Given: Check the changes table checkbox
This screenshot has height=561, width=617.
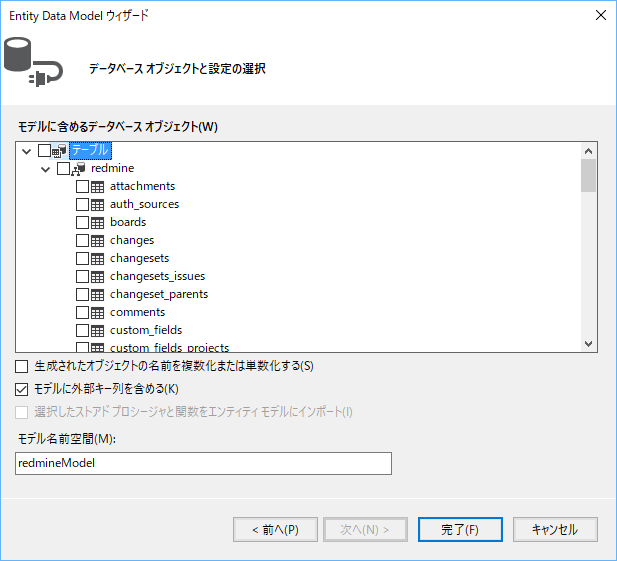Looking at the screenshot, I should tap(82, 240).
